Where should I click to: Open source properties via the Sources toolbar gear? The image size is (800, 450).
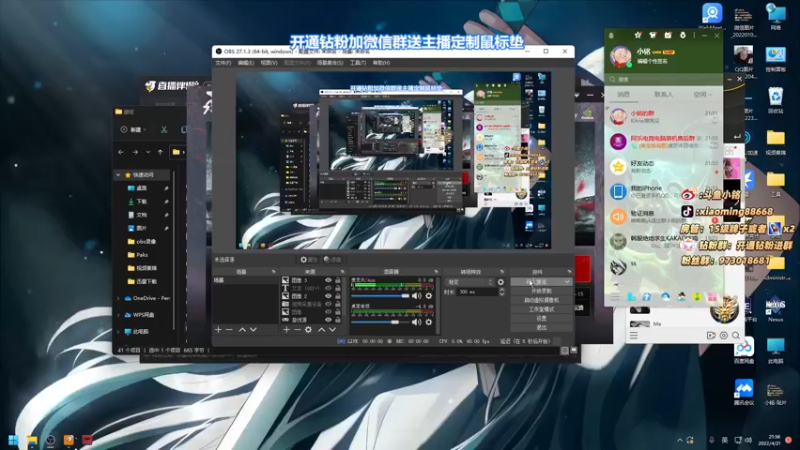point(308,330)
